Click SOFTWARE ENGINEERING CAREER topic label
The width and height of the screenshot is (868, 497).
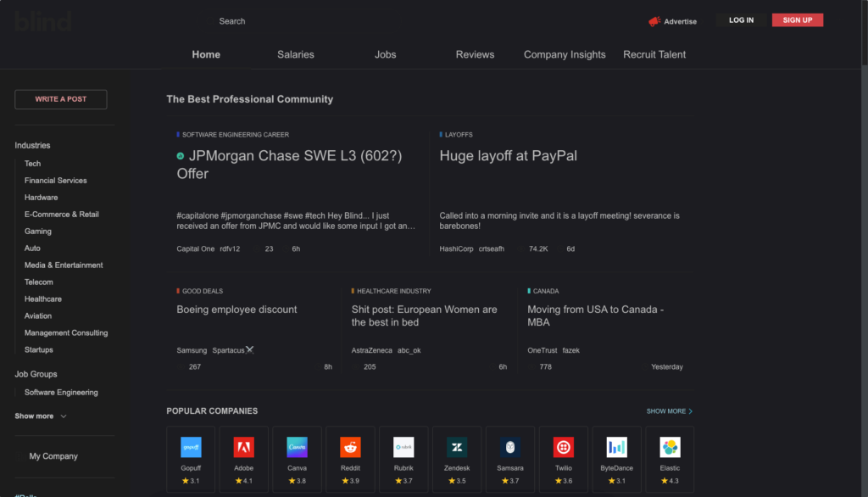point(236,135)
